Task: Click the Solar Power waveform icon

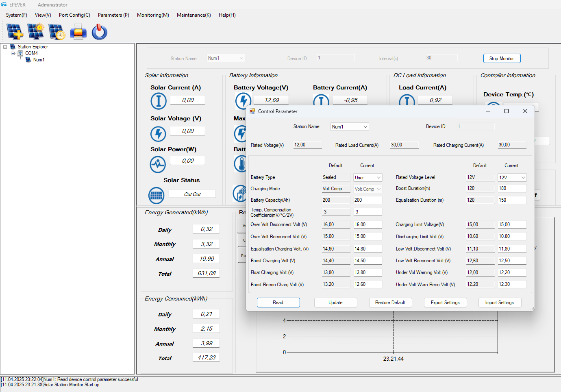Action: click(x=158, y=164)
